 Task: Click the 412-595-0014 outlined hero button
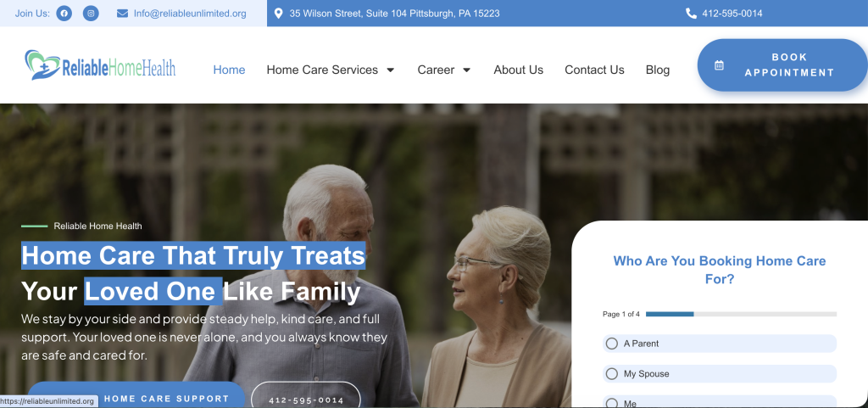306,394
